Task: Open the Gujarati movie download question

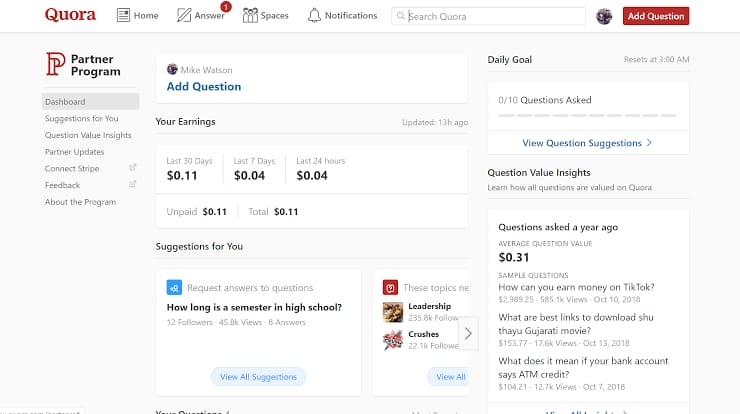Action: coord(576,324)
